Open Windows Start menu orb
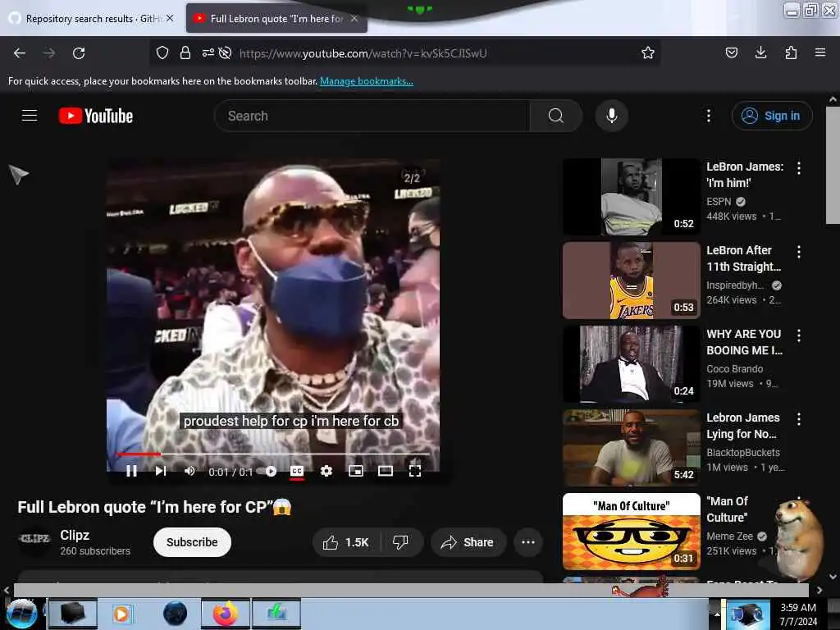 22,614
